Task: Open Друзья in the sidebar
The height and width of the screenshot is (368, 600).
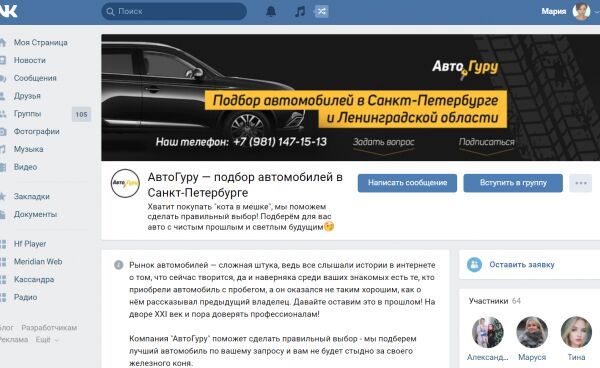Action: 27,96
